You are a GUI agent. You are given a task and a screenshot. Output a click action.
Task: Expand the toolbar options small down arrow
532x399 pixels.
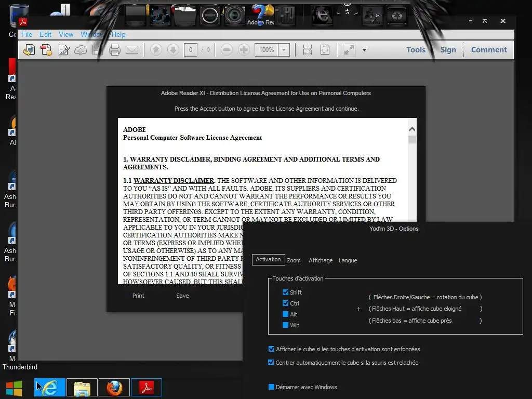364,50
